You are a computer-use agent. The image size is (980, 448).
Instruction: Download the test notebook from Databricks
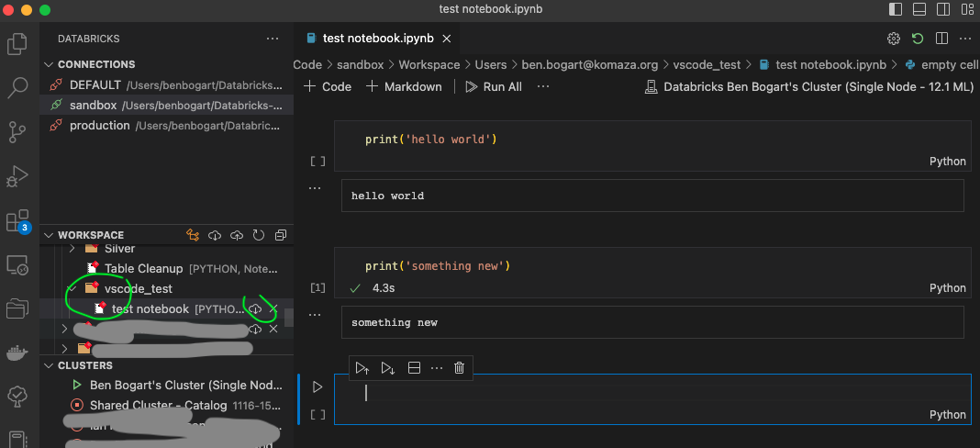click(255, 309)
